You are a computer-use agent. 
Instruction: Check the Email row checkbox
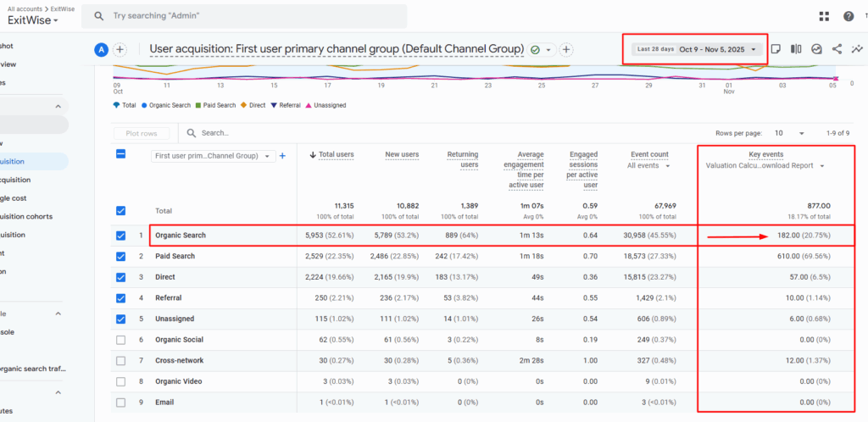pos(120,403)
